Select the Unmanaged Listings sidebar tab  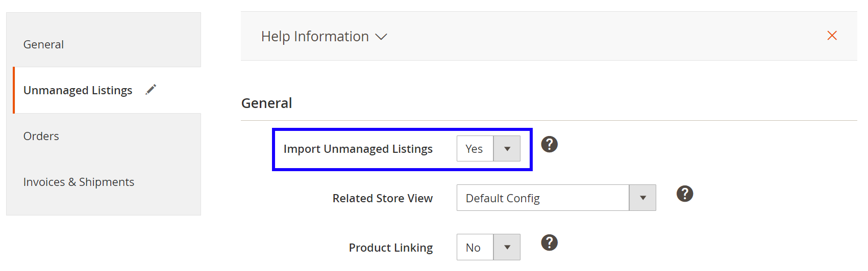coord(78,90)
